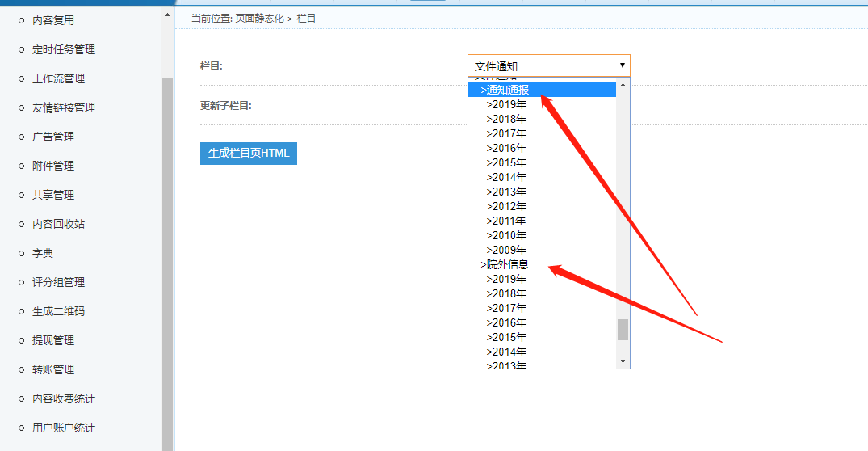Select >2018年 under 通知通报
The width and height of the screenshot is (868, 451).
(542, 119)
